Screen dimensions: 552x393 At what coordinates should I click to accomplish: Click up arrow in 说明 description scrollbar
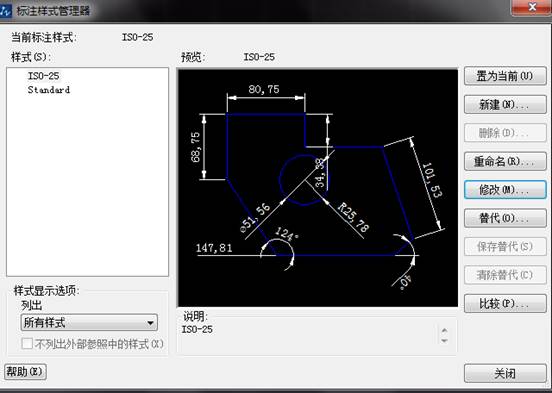point(444,330)
